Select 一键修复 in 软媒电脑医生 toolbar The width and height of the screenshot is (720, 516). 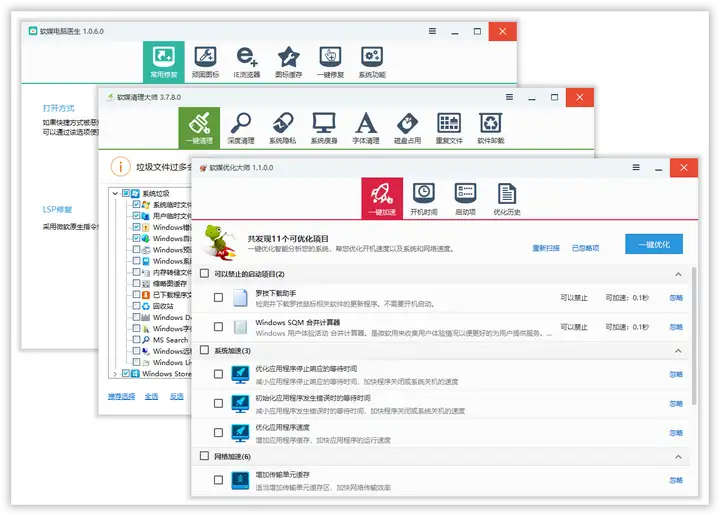[330, 62]
